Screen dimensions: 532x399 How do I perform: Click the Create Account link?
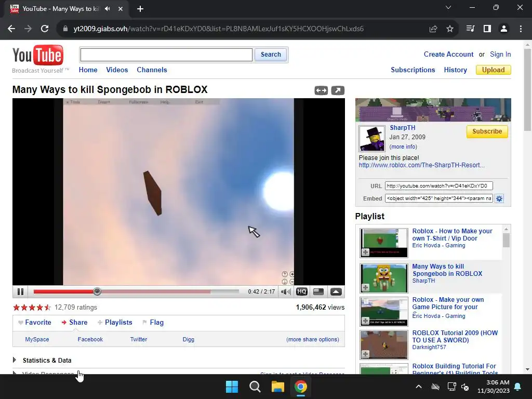[448, 54]
